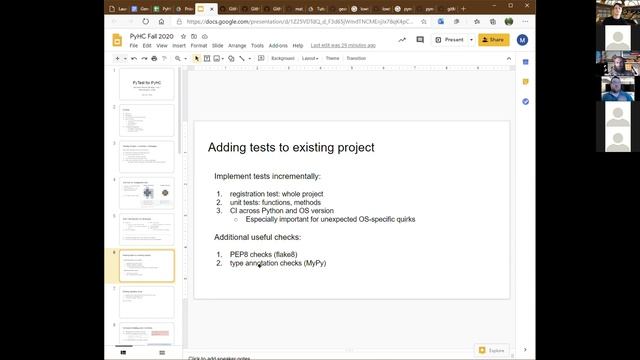Click the slide title Adding tests to existing project
640x360 pixels.
[x=291, y=147]
